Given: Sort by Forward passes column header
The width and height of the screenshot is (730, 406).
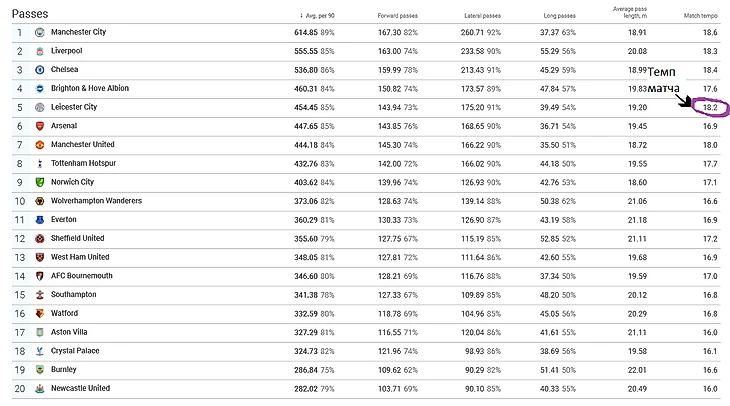Looking at the screenshot, I should 399,15.
